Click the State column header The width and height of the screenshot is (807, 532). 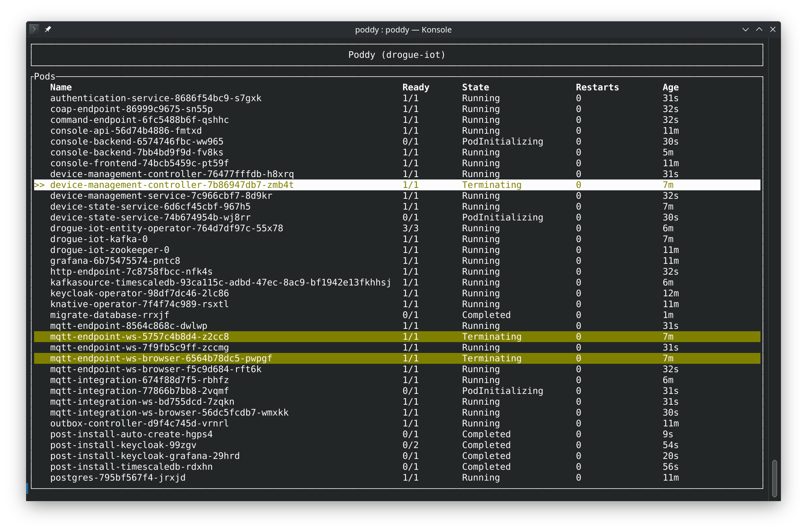tap(475, 87)
